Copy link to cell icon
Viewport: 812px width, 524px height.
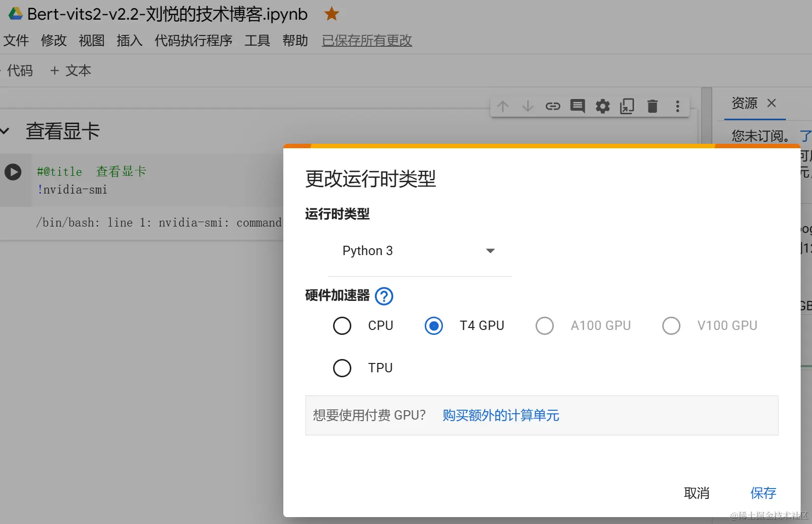click(x=553, y=106)
